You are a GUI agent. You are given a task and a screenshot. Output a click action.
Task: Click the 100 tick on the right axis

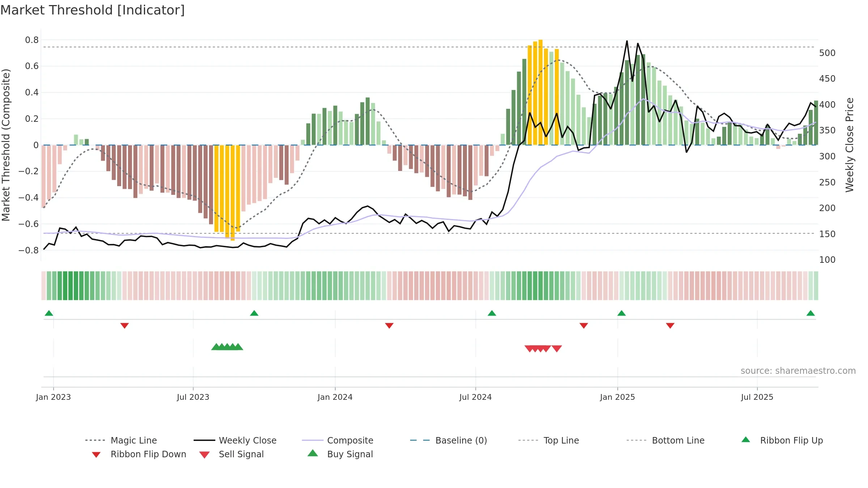(827, 260)
